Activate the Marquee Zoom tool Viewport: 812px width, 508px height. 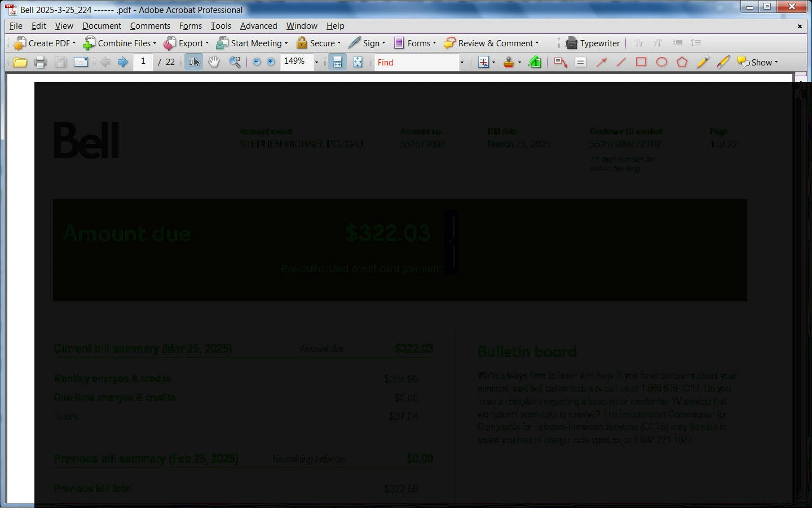click(x=235, y=62)
